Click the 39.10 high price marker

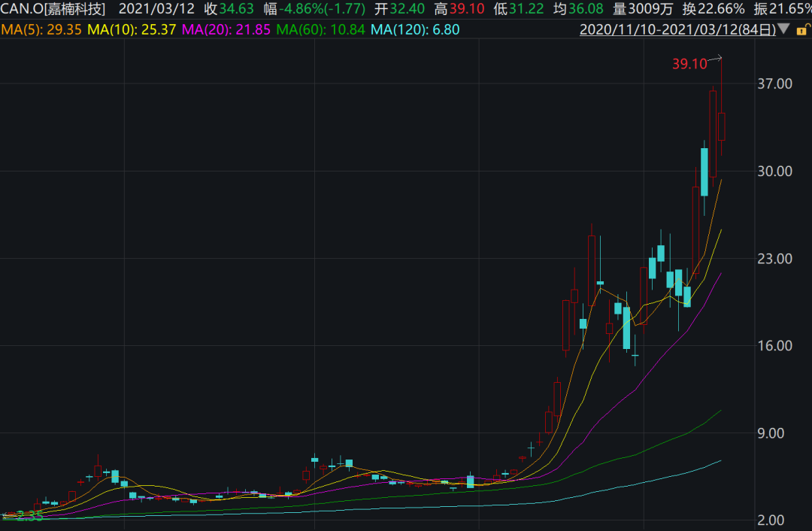tap(689, 65)
